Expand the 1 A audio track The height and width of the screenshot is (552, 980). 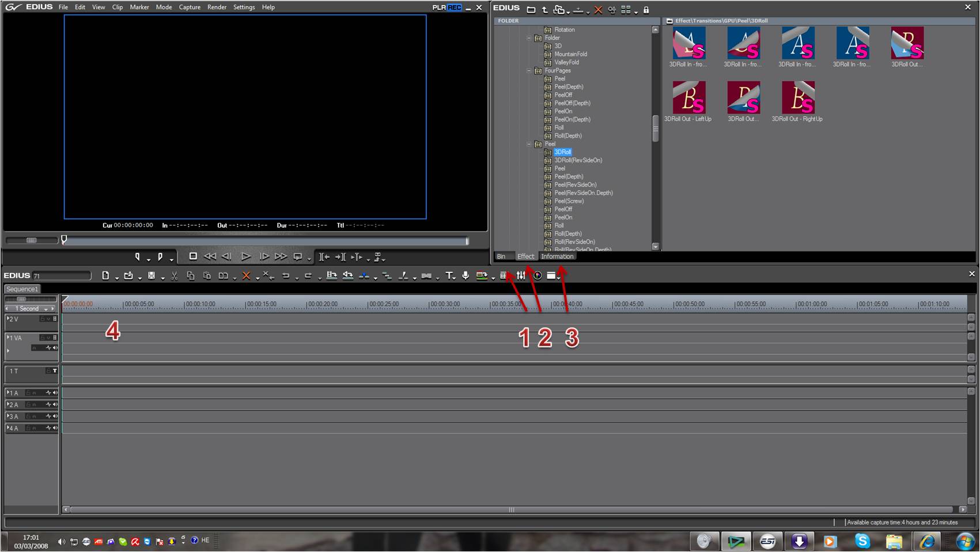[x=7, y=392]
